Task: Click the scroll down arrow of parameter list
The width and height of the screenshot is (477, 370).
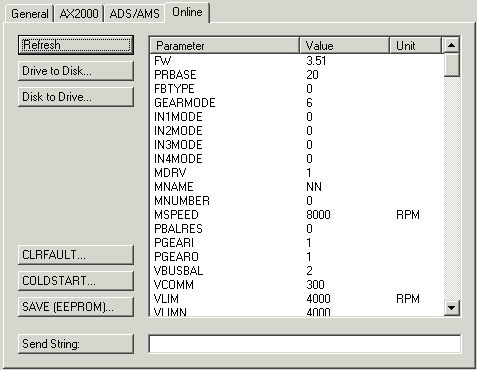Action: 451,307
